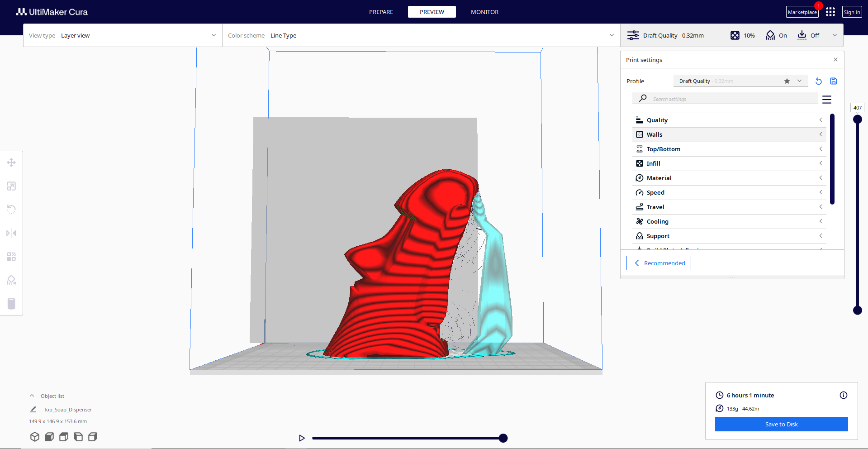
Task: Expand the Top/Bottom settings category
Action: 729,149
